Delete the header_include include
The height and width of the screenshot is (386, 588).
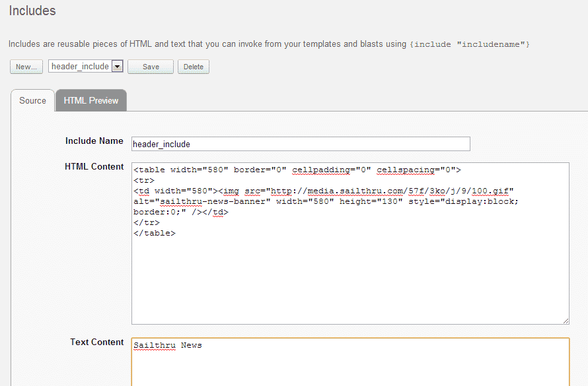coord(194,67)
